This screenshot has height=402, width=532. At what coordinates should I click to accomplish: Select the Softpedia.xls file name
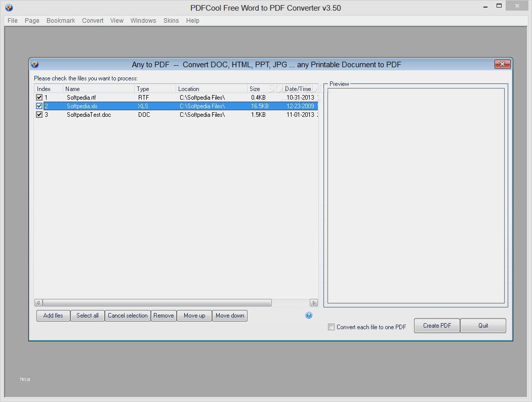tap(82, 106)
